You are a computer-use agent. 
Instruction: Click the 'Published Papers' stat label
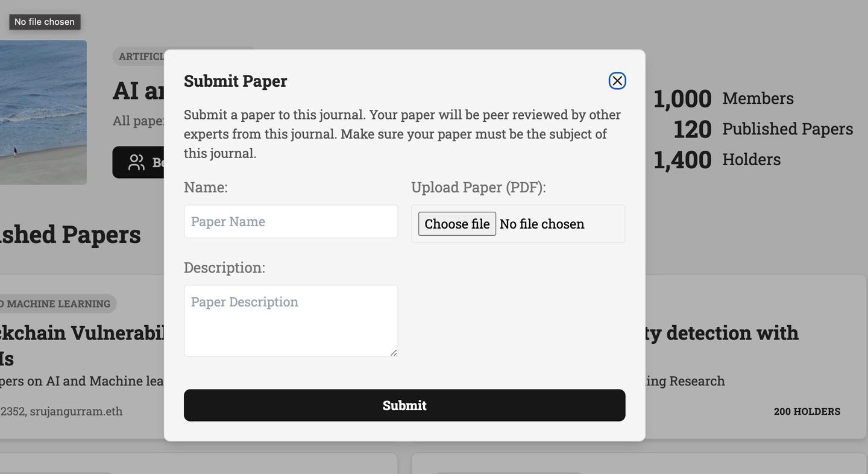click(x=787, y=128)
